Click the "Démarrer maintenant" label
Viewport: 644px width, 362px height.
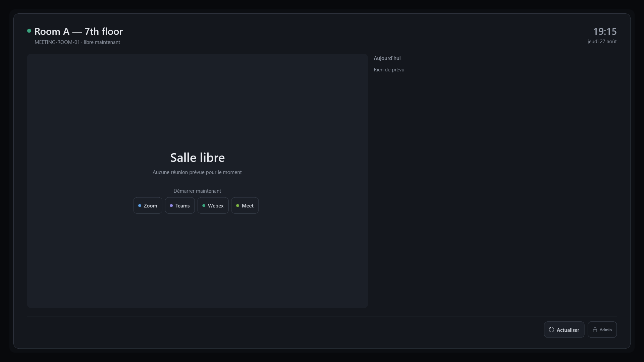tap(197, 191)
